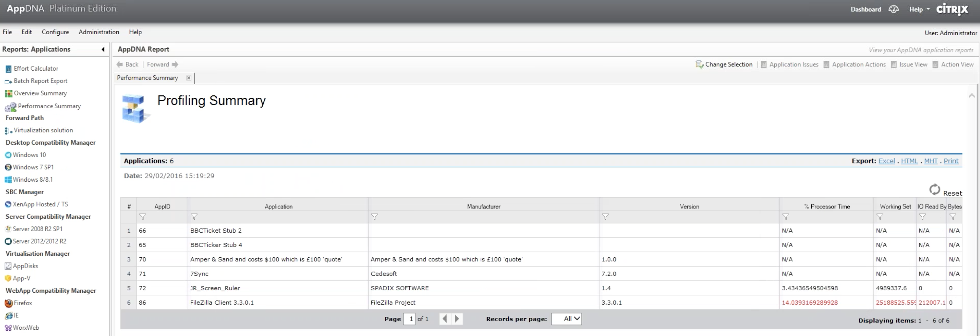Go to the previous page of results
The height and width of the screenshot is (336, 980).
(x=444, y=319)
